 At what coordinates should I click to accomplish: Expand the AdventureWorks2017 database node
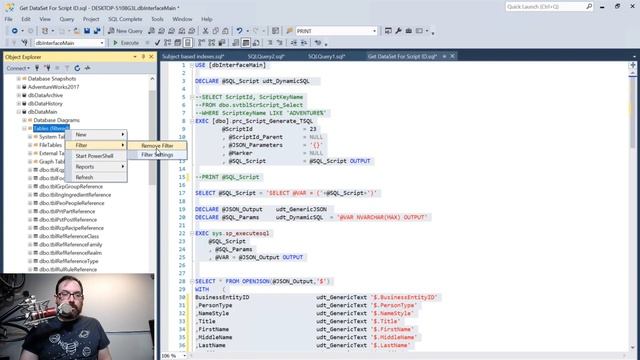18,87
